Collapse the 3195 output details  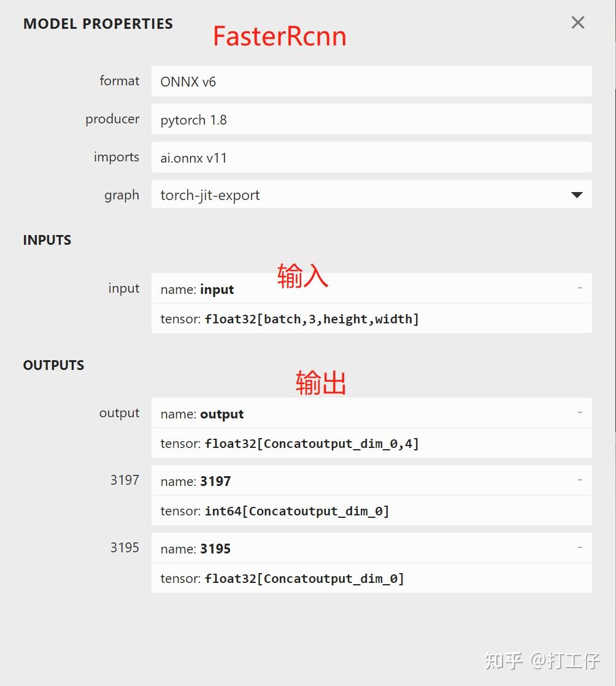coord(580,547)
